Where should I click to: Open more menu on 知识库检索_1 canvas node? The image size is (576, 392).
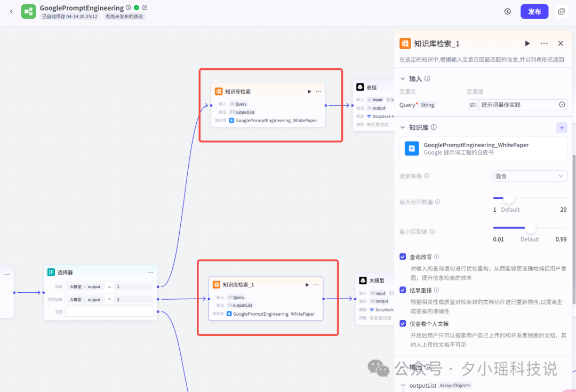[x=316, y=285]
